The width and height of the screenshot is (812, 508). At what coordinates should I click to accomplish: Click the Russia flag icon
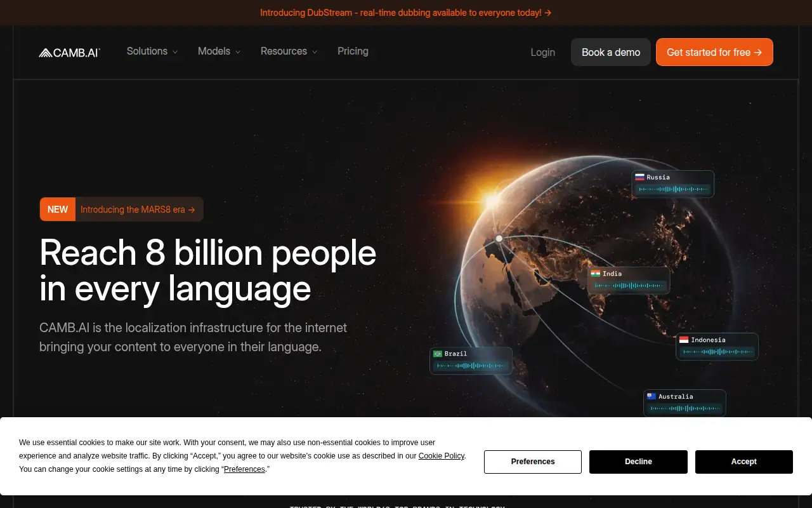point(640,177)
